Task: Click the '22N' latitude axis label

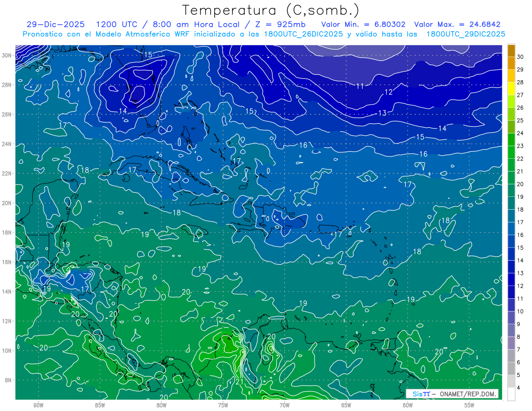Action: click(7, 173)
